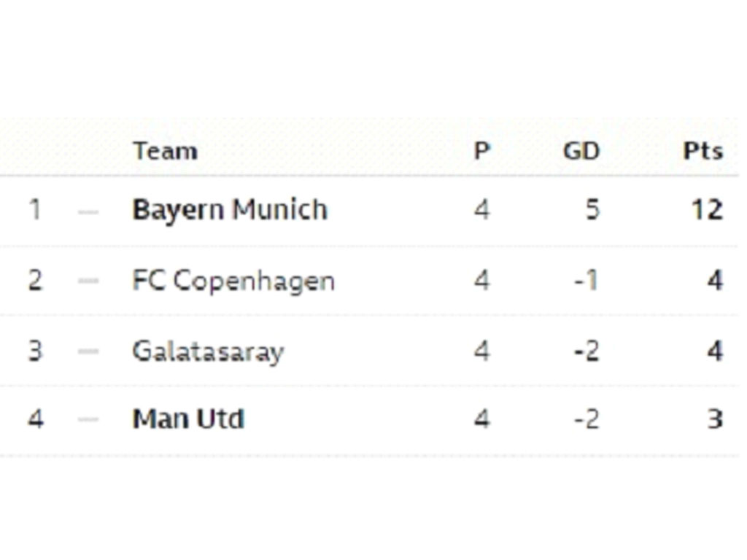Click FC Copenhagen's goal difference of -1
The image size is (747, 560).
586,281
